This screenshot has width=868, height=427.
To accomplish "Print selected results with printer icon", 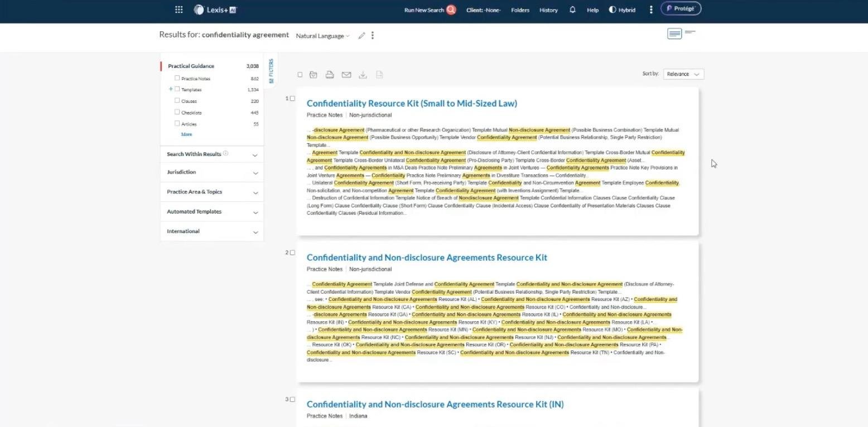I will [330, 75].
